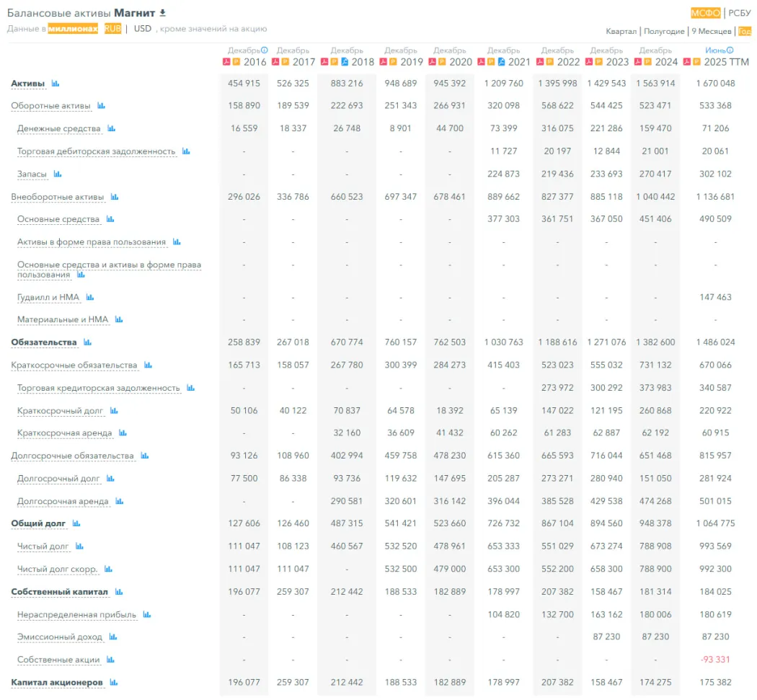Open the Оборотные активы link

point(50,106)
